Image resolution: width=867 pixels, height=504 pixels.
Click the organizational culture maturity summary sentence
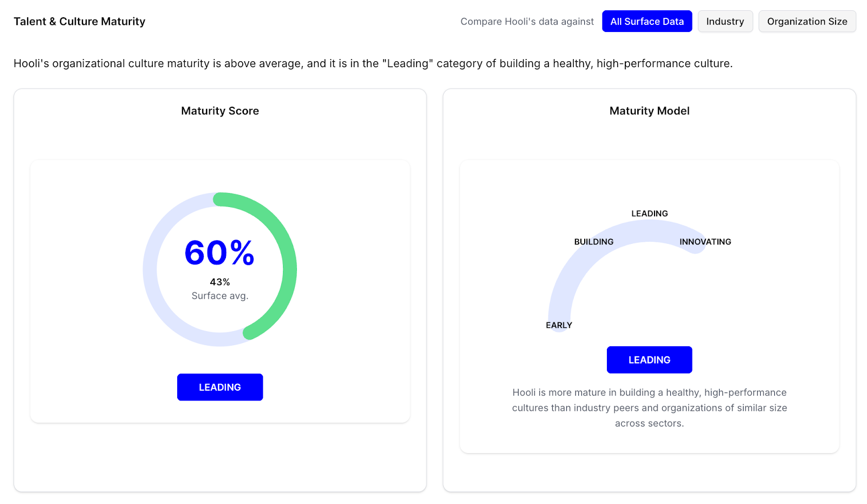point(373,63)
